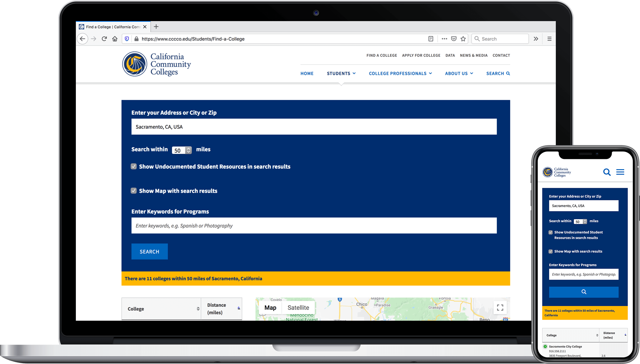
Task: Select the APPLY FOR COLLEGE menu item
Action: 421,55
